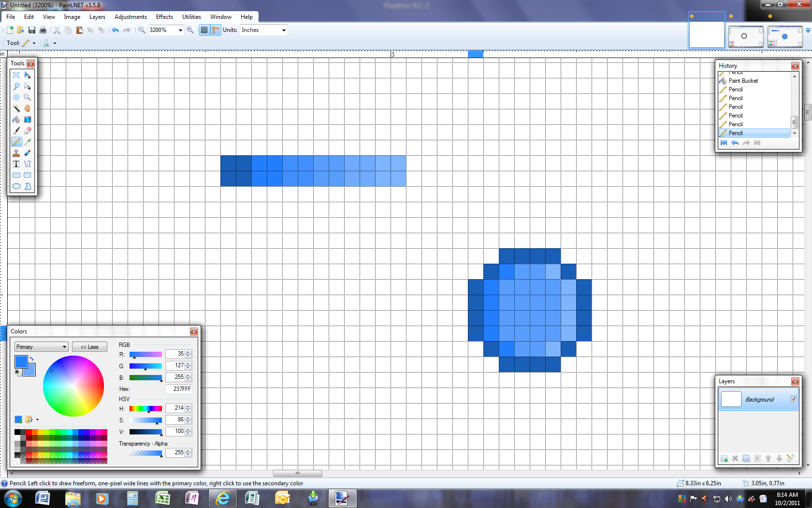812x508 pixels.
Task: Toggle the pixel grid button
Action: click(x=204, y=30)
